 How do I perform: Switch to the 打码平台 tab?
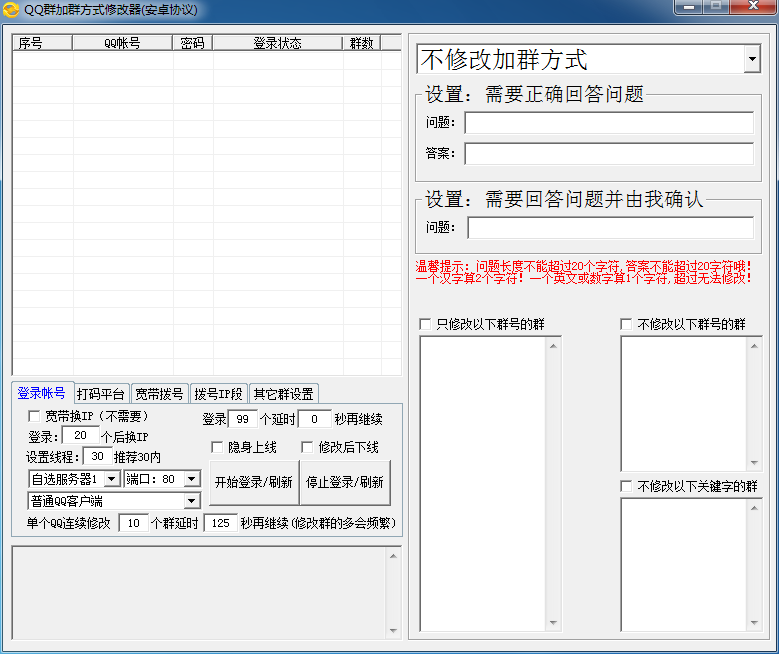point(101,393)
